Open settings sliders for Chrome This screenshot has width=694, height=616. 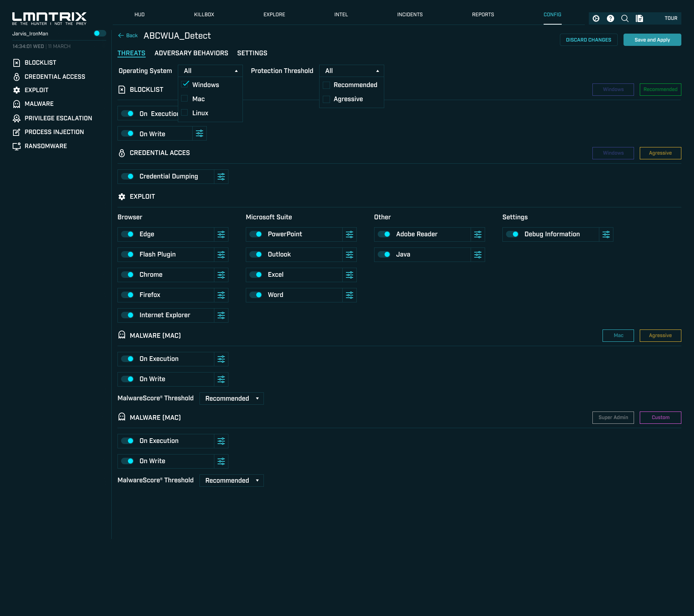[221, 275]
